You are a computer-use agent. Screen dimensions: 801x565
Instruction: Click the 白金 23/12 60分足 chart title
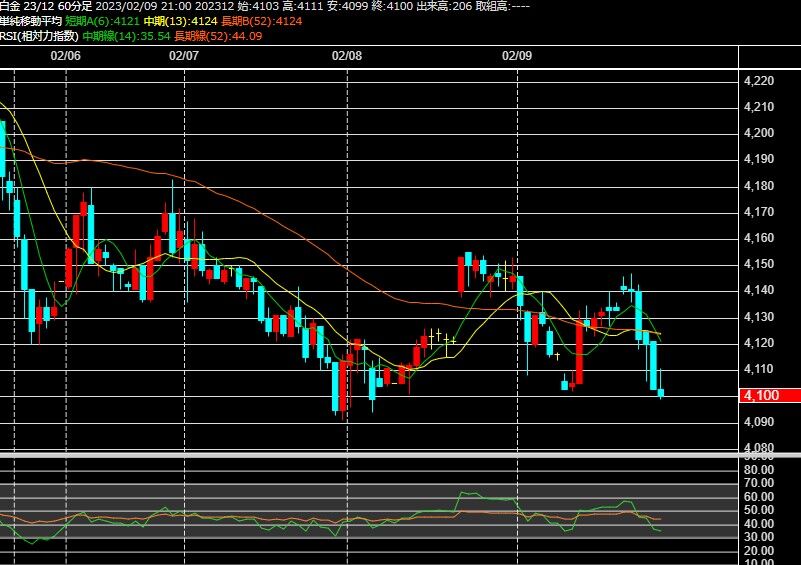point(46,6)
